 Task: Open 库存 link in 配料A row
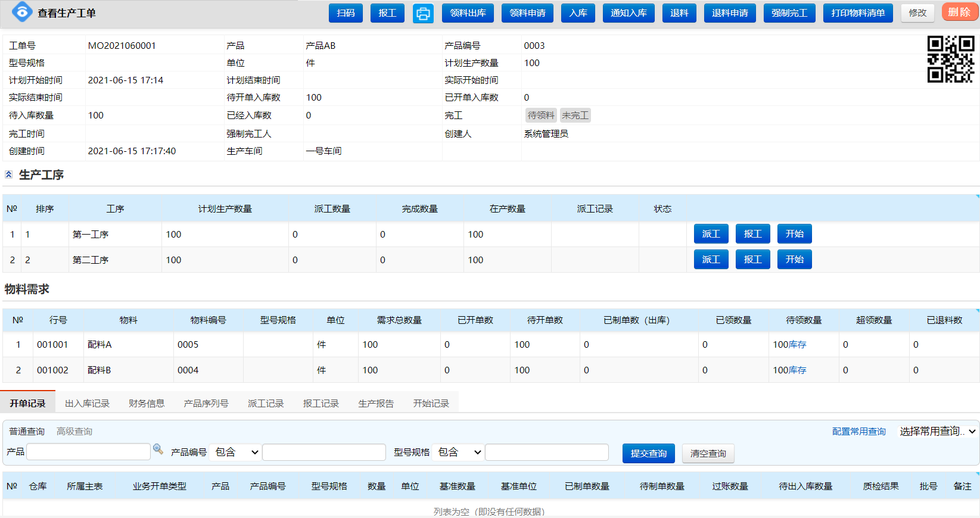(798, 345)
